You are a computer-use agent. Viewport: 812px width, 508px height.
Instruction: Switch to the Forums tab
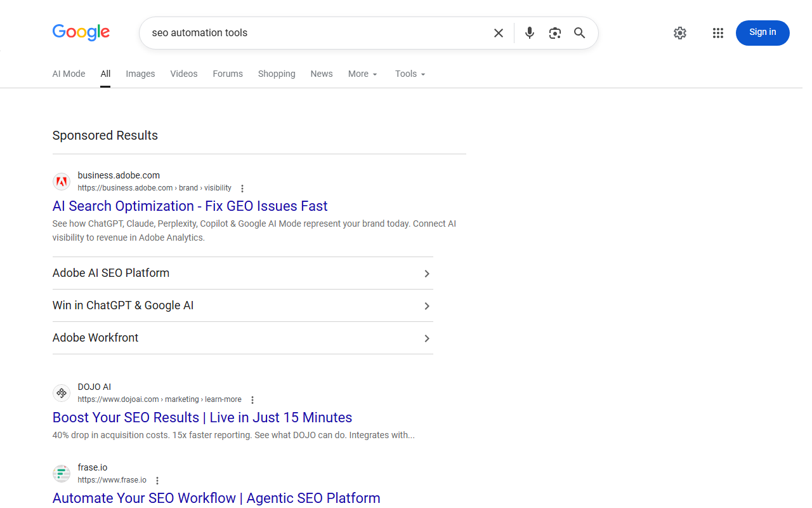tap(228, 74)
